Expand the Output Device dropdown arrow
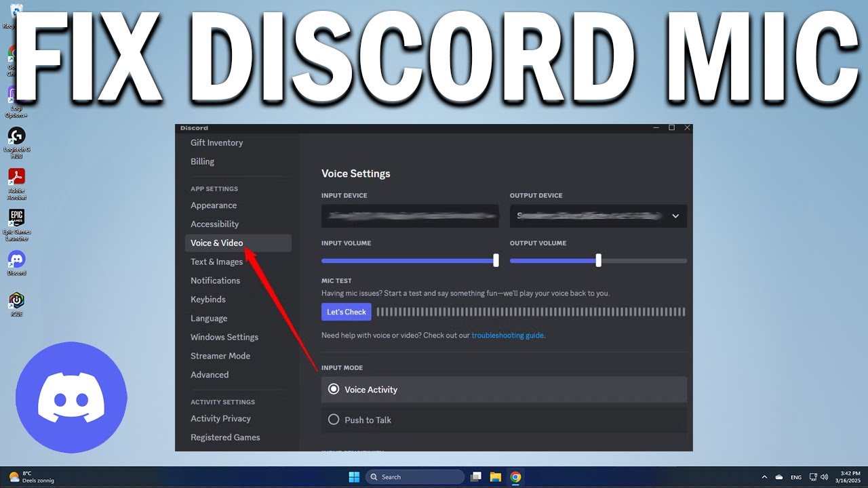 [675, 216]
